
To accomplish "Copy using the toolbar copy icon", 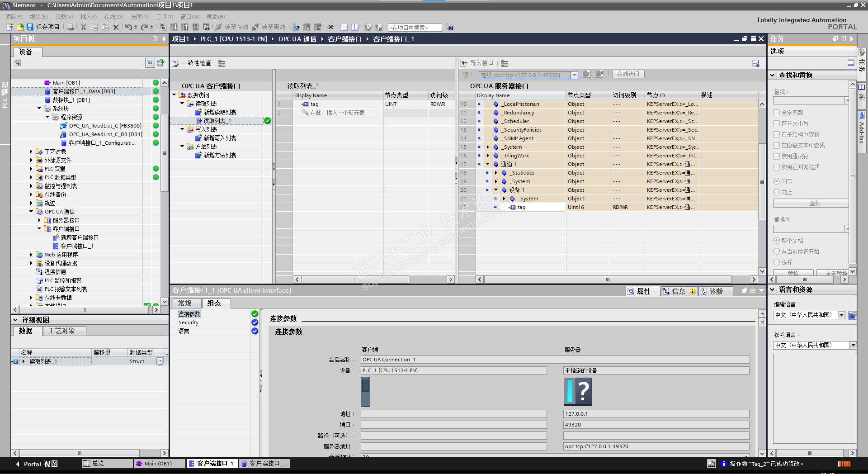I will [94, 27].
